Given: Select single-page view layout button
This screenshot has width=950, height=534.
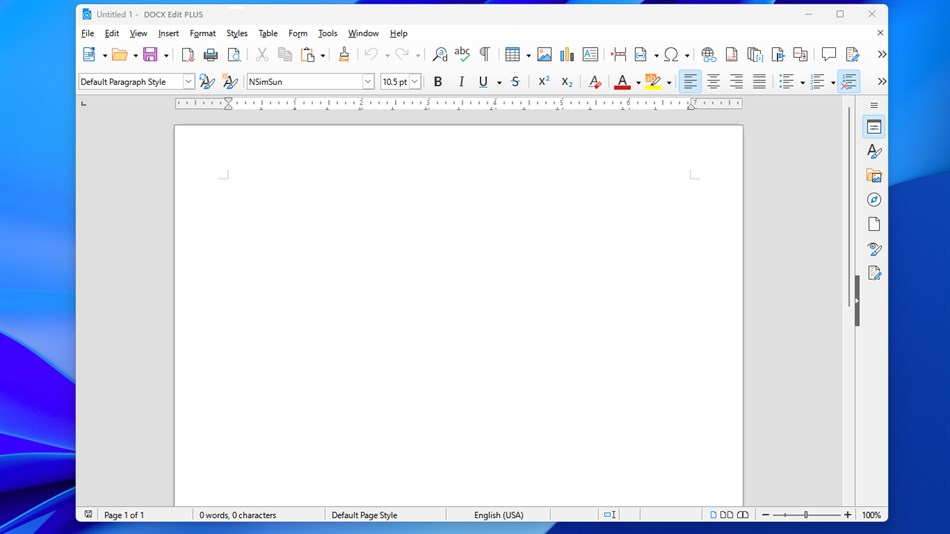Looking at the screenshot, I should tap(713, 515).
